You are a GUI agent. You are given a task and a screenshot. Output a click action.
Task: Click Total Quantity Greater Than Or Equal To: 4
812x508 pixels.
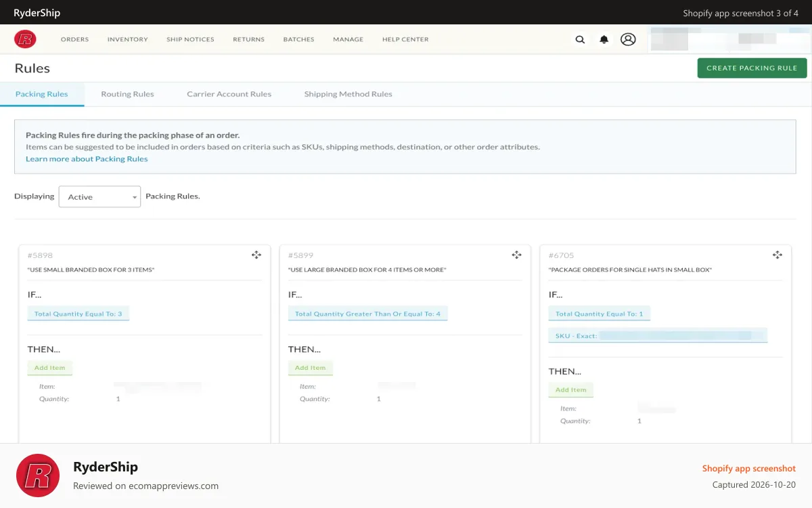[x=367, y=314]
